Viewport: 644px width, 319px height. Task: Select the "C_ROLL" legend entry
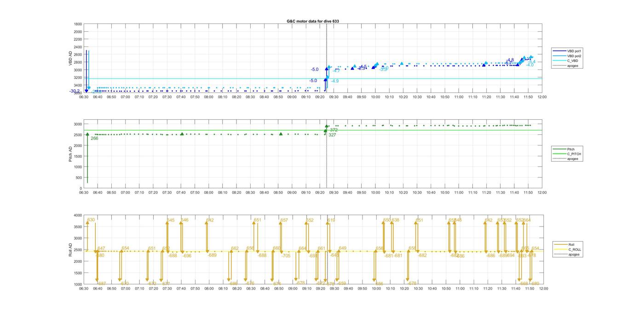(575, 249)
